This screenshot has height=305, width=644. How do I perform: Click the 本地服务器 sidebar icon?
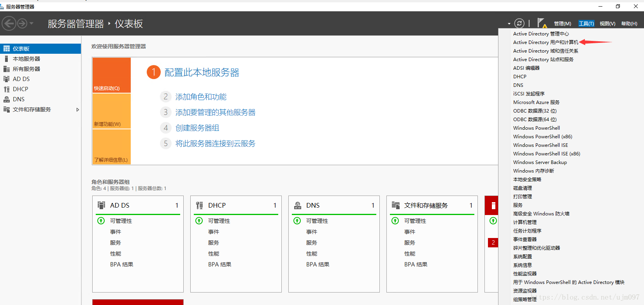click(x=6, y=59)
